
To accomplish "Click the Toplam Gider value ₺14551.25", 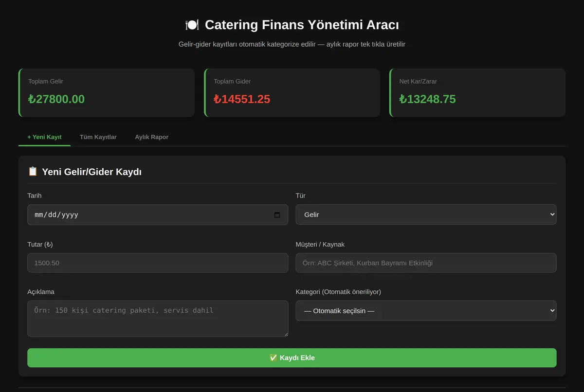I will coord(242,99).
